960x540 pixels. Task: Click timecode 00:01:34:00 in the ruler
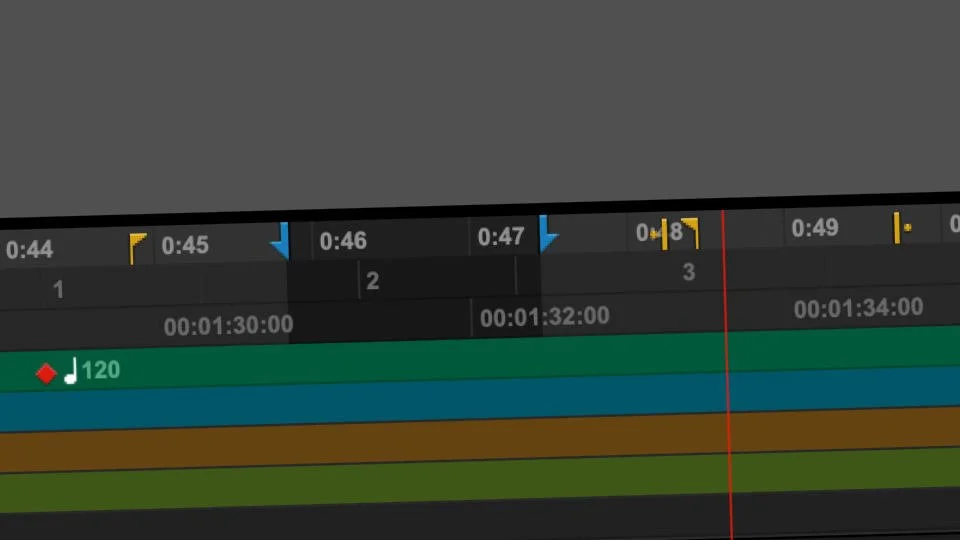point(858,308)
